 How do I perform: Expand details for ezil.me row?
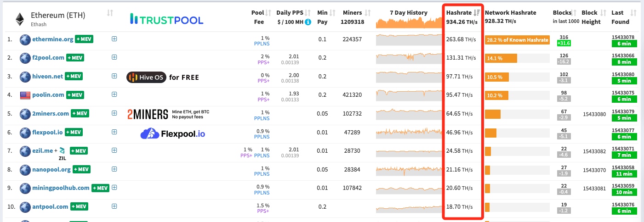114,150
